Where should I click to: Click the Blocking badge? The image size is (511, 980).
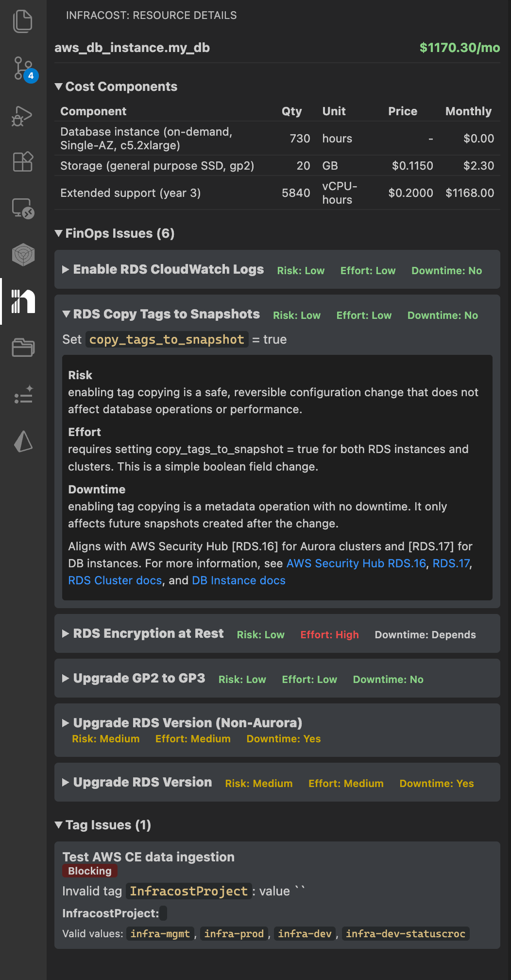[90, 871]
